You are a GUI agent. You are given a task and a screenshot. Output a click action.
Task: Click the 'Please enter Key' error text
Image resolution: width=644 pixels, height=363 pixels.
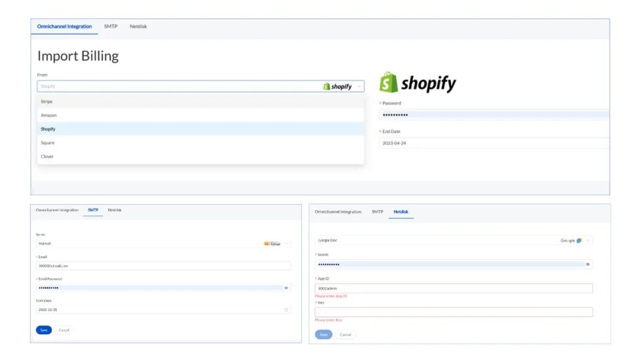point(328,320)
